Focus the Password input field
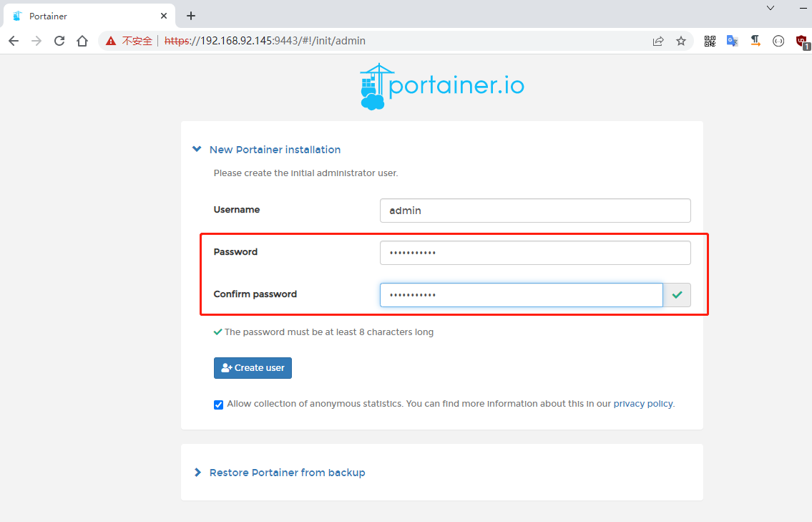Viewport: 812px width, 522px height. coord(535,253)
